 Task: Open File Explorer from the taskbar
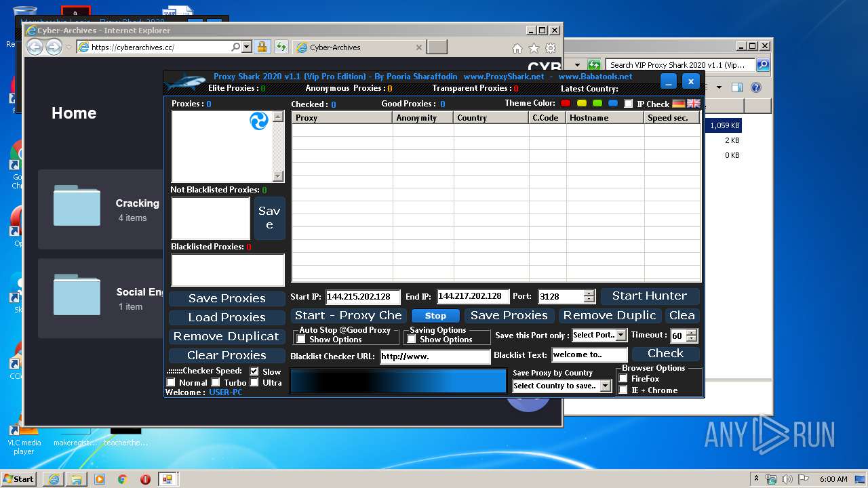click(77, 479)
